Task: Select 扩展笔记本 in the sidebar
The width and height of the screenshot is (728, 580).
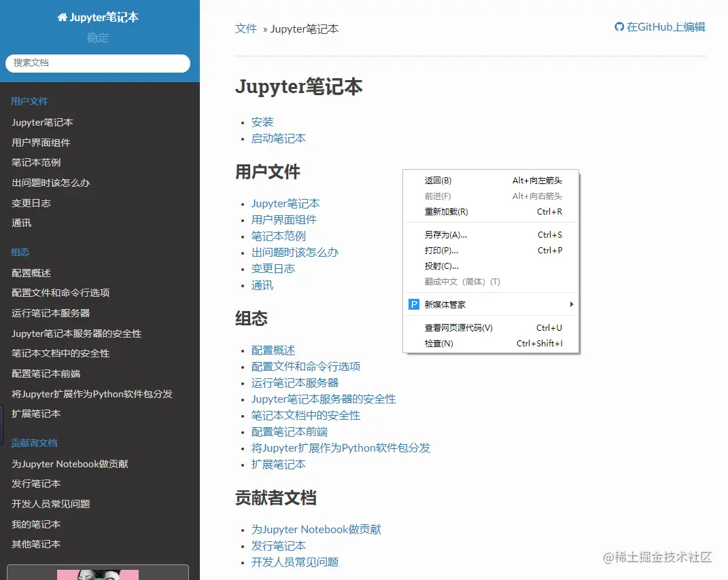Action: 100,414
